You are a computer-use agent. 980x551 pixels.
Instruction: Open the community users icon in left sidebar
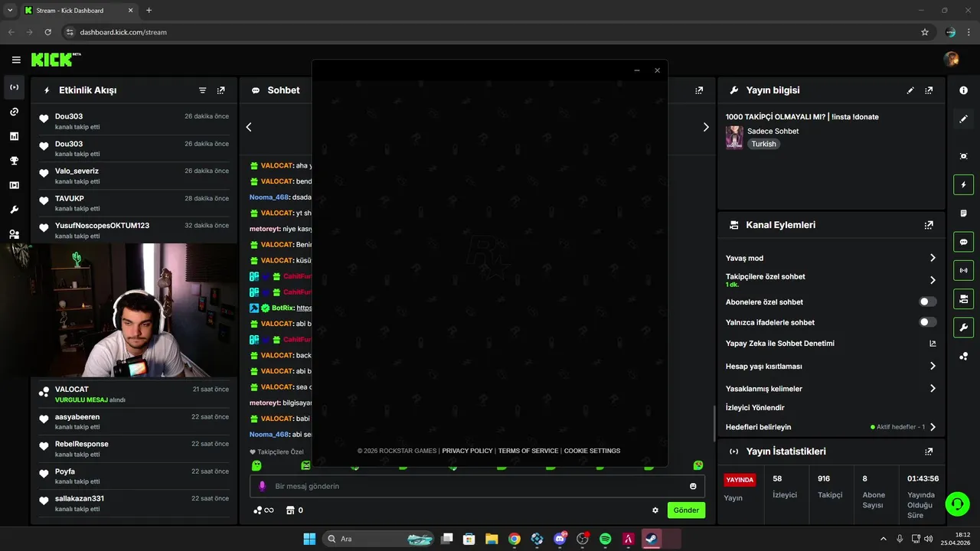pyautogui.click(x=14, y=234)
